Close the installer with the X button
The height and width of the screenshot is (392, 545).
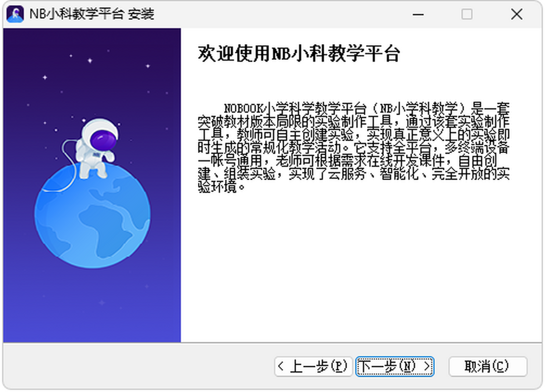(x=516, y=14)
